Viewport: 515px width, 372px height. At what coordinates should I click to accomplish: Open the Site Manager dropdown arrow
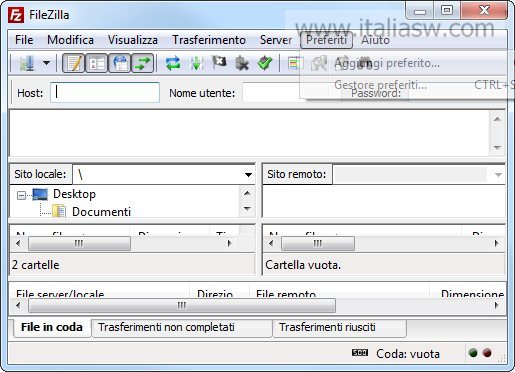(x=47, y=63)
